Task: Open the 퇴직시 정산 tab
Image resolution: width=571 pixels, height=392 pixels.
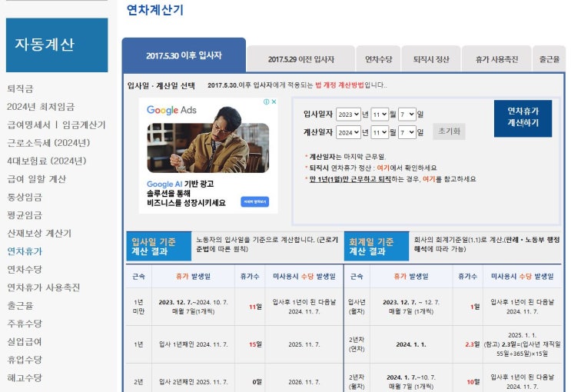Action: 431,59
